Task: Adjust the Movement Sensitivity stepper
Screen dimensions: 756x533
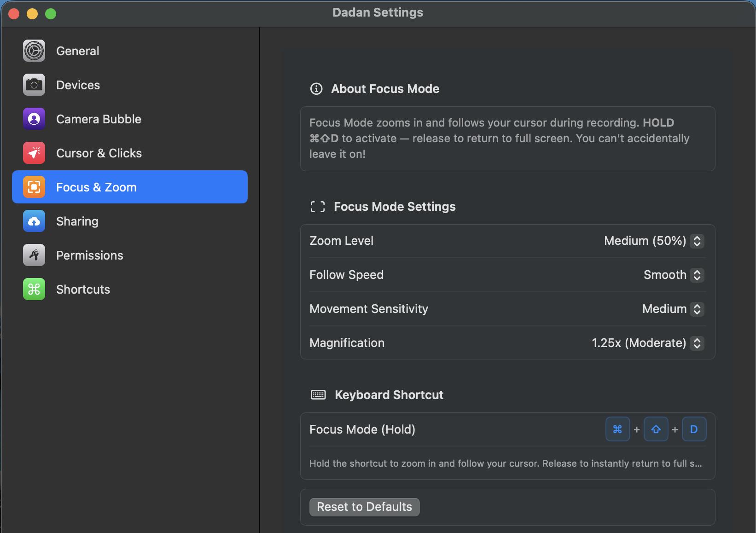Action: coord(698,309)
